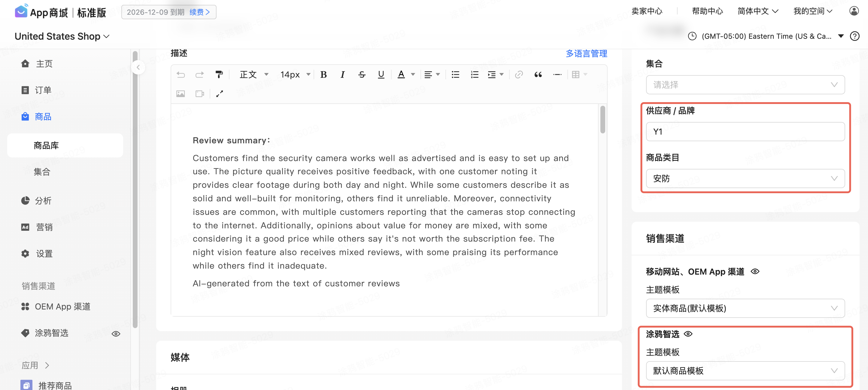Viewport: 868px width, 390px height.
Task: Select 集合 under 商品 in the sidebar
Action: 42,172
